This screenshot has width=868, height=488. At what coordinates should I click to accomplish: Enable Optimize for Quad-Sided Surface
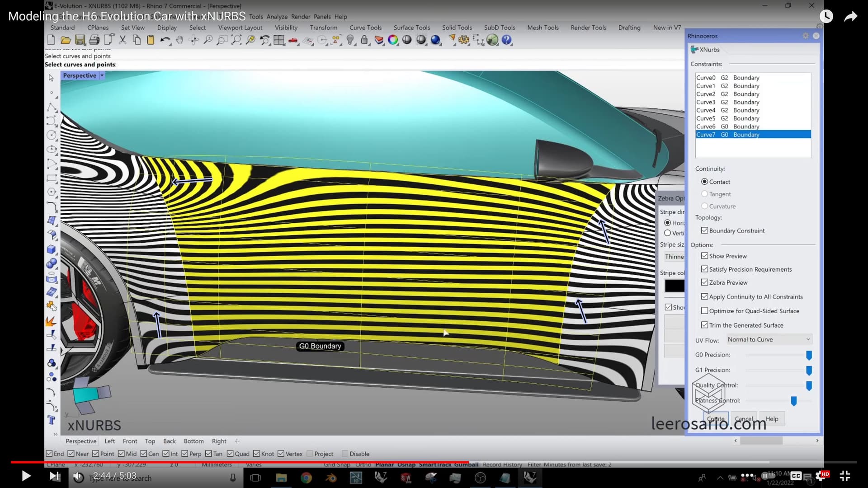pos(704,311)
